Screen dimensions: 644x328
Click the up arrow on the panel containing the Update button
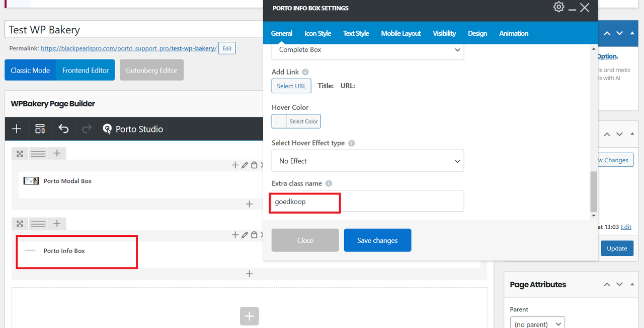[x=607, y=134]
